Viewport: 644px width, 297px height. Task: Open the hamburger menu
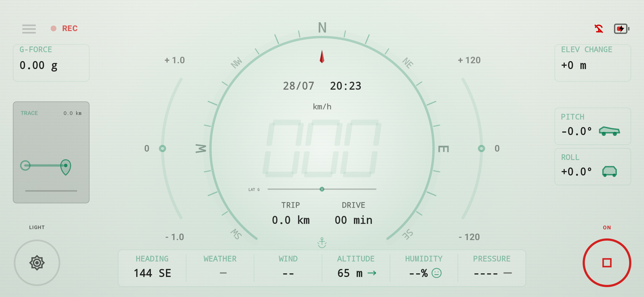pos(29,29)
